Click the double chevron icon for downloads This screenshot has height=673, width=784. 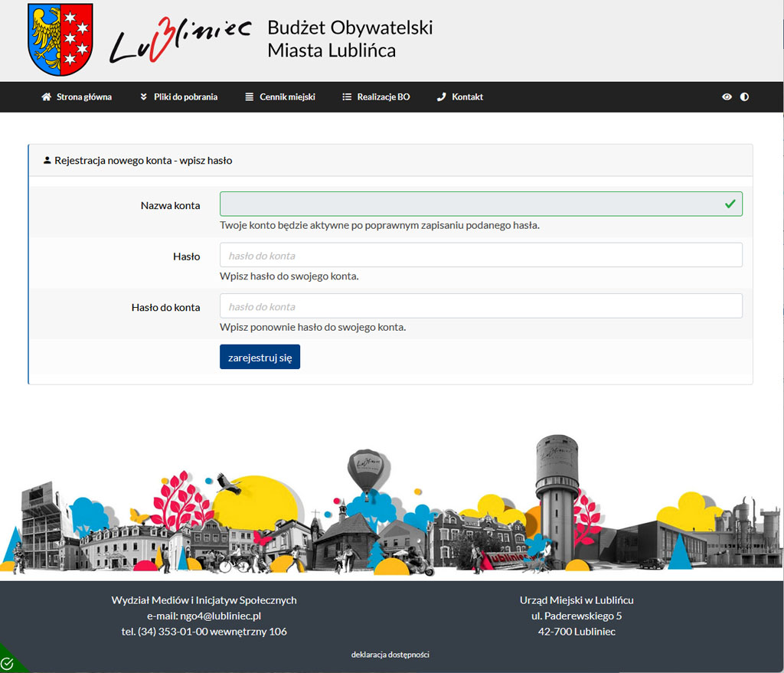click(143, 97)
